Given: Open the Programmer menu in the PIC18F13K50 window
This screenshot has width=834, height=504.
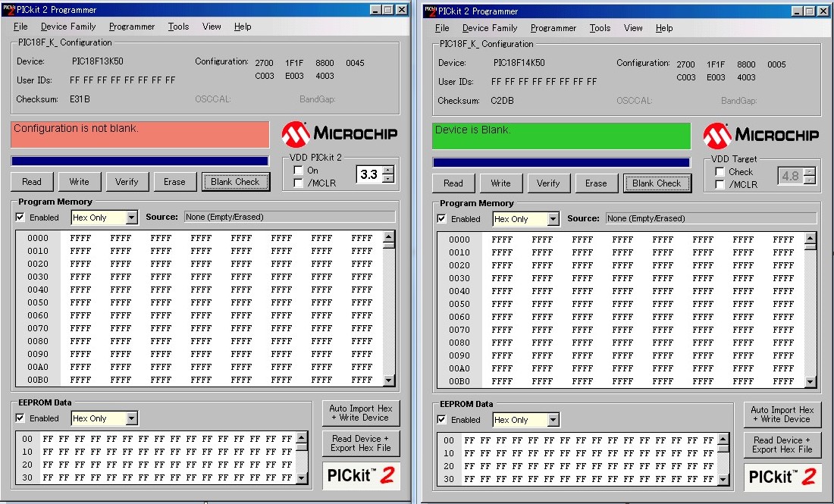Looking at the screenshot, I should (132, 27).
